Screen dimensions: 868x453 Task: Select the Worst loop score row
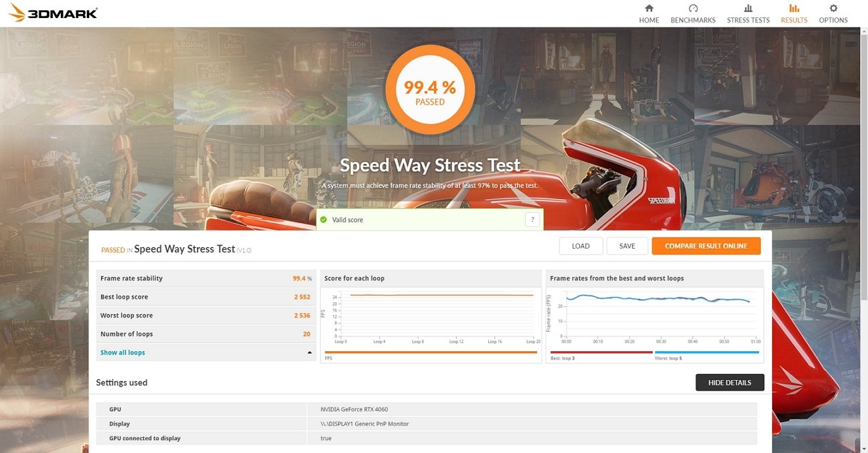pos(206,316)
